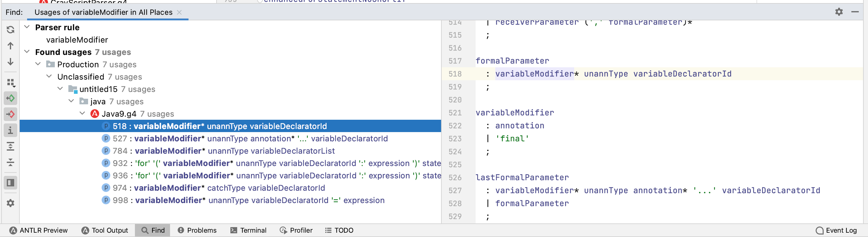Select usage at line 527 in results

click(x=230, y=139)
